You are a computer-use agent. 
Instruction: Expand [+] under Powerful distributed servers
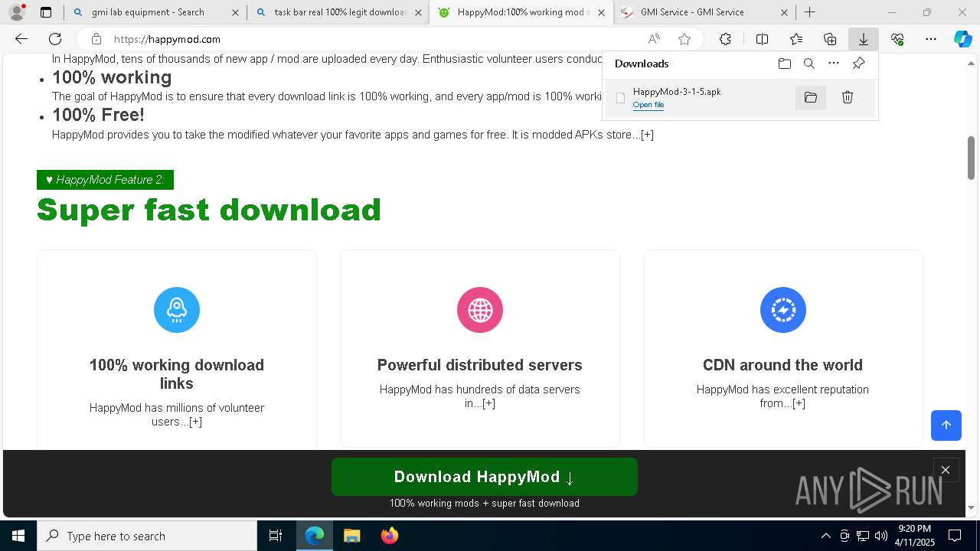click(x=488, y=403)
